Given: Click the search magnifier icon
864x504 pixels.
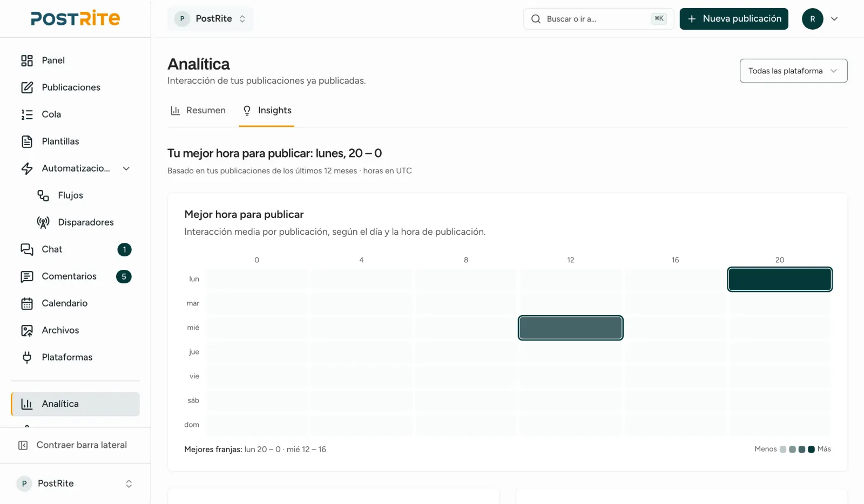Looking at the screenshot, I should [536, 19].
